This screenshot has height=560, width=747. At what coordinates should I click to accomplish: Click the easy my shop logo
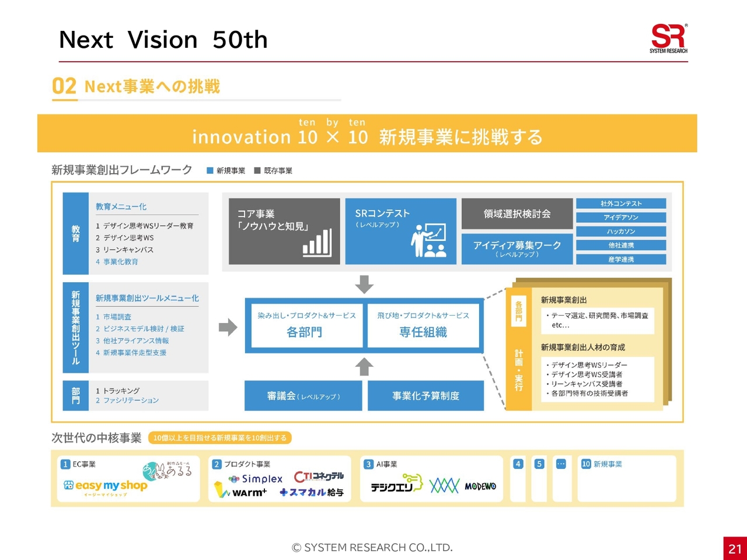click(x=106, y=486)
